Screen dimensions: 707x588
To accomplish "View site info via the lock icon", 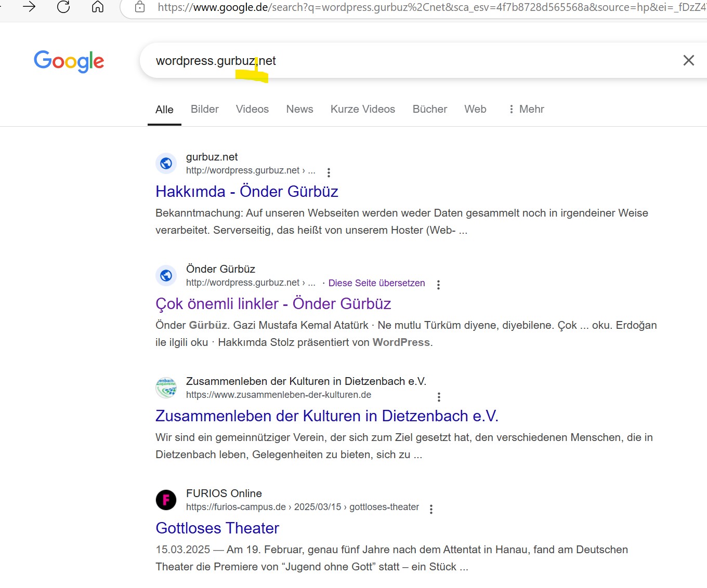I will (x=140, y=7).
